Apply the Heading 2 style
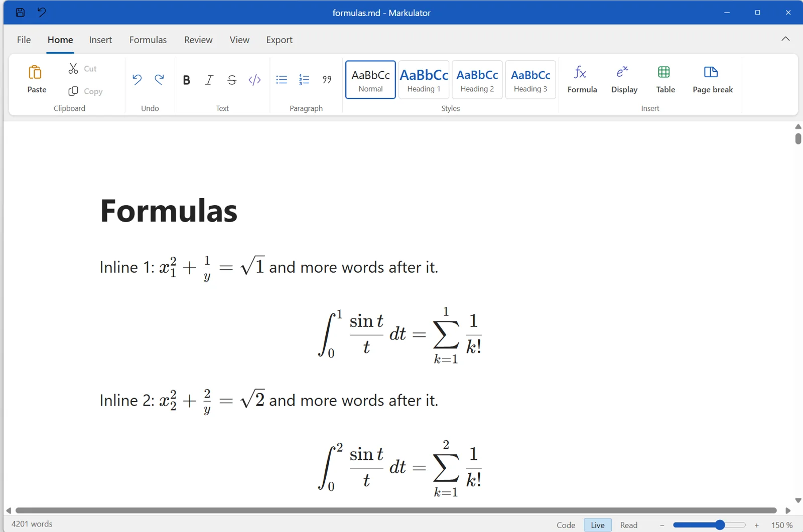 [477, 80]
